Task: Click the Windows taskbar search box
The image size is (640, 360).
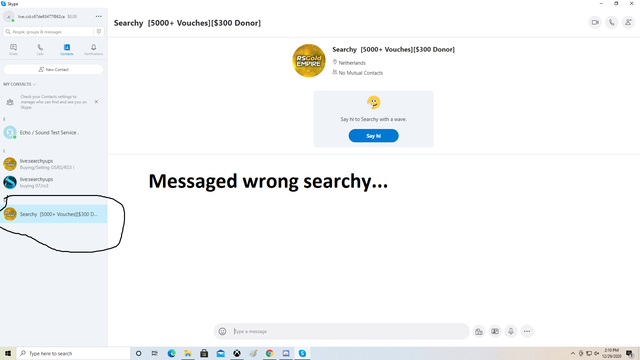Action: point(73,353)
